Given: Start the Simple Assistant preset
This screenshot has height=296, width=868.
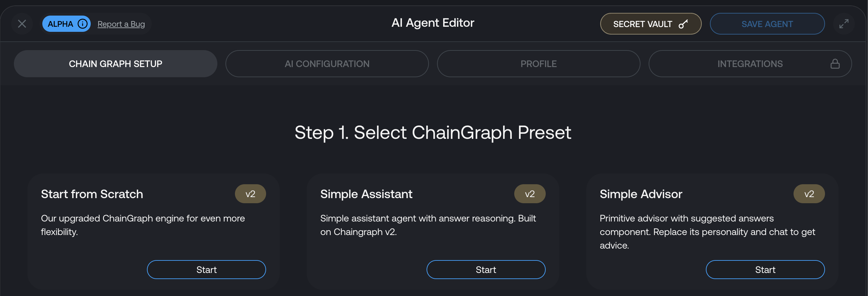Looking at the screenshot, I should (486, 270).
